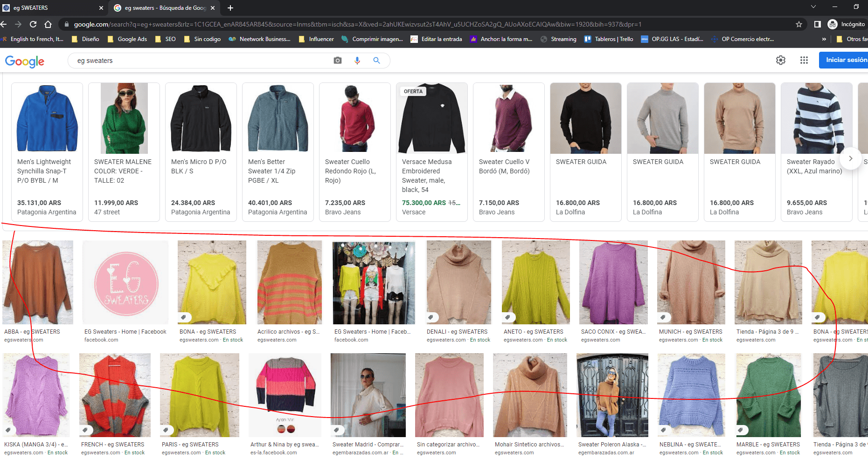Viewport: 868px width, 466px height.
Task: Open the SEO bookmarks folder
Action: coord(166,39)
